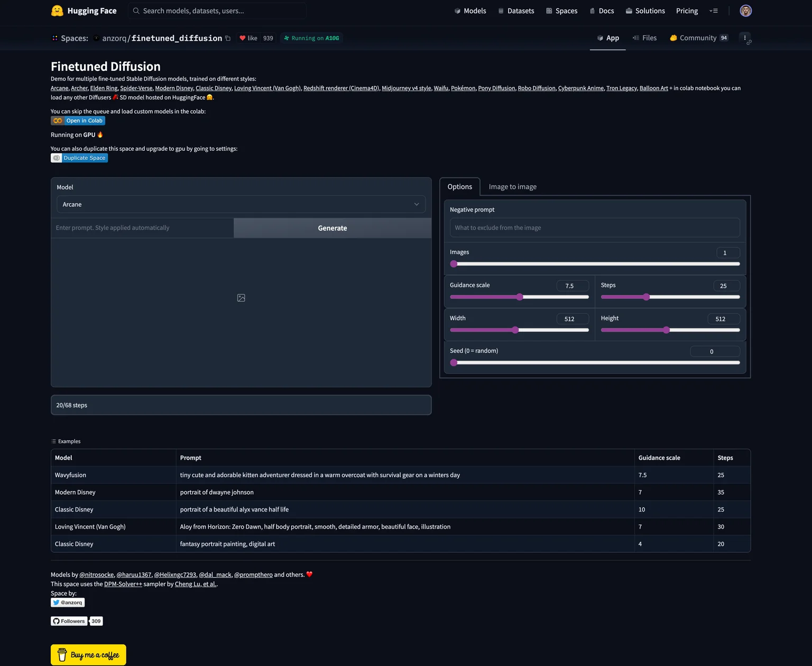Image resolution: width=812 pixels, height=666 pixels.
Task: Click the image placeholder icon in output
Action: pos(241,298)
